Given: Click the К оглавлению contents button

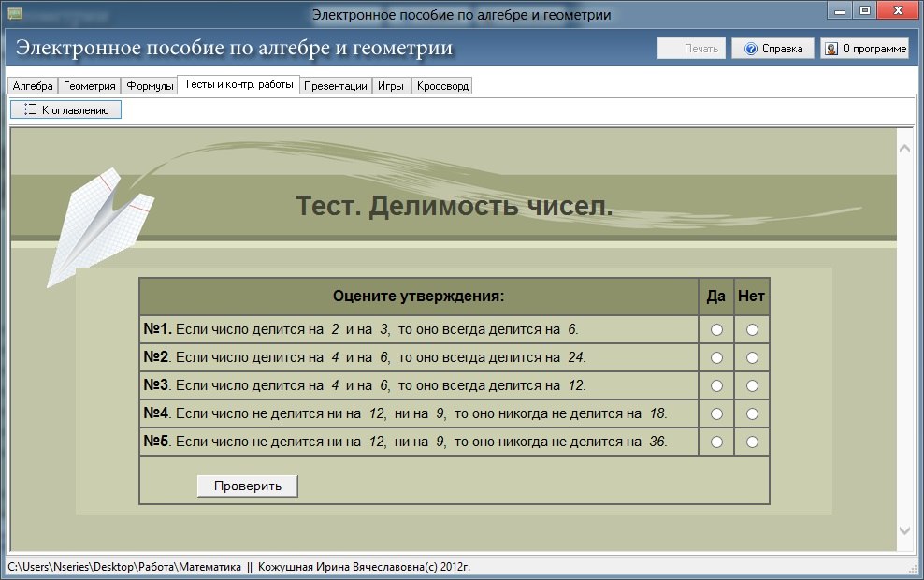Looking at the screenshot, I should coord(65,109).
